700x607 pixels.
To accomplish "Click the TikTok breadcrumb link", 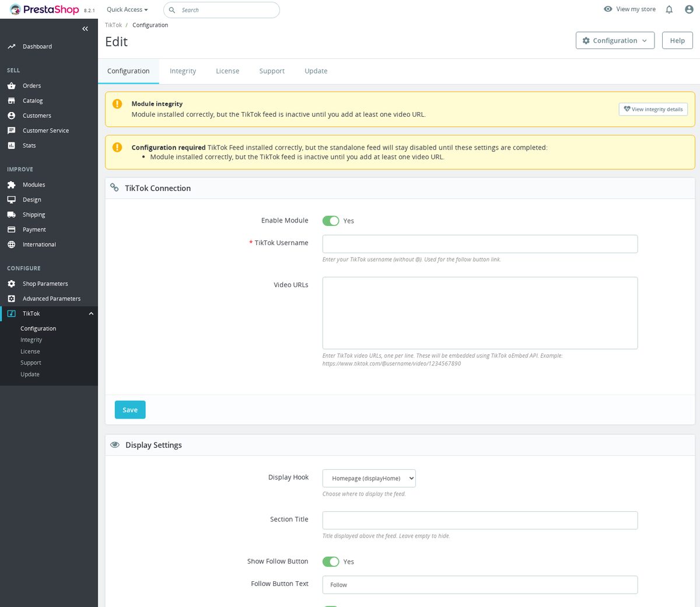I will 113,25.
